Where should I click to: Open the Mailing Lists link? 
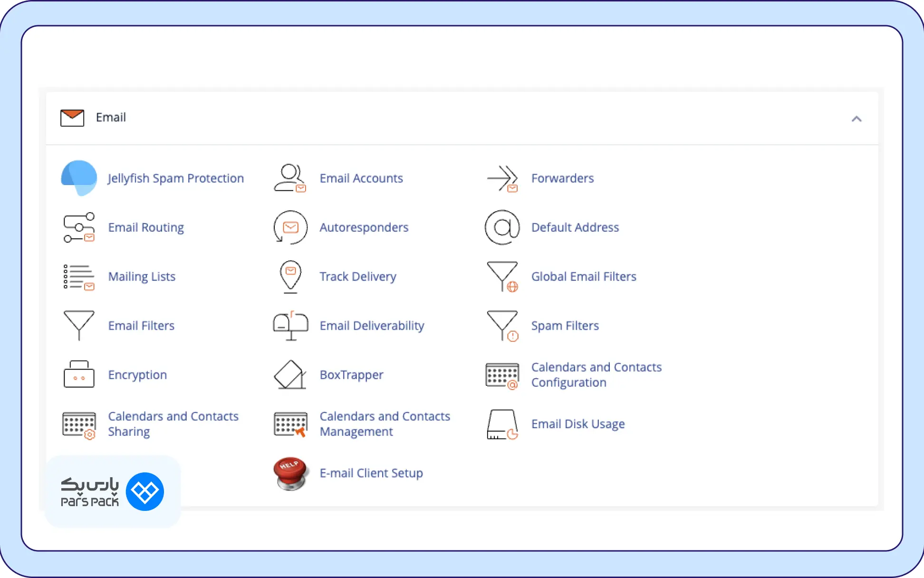pos(142,276)
